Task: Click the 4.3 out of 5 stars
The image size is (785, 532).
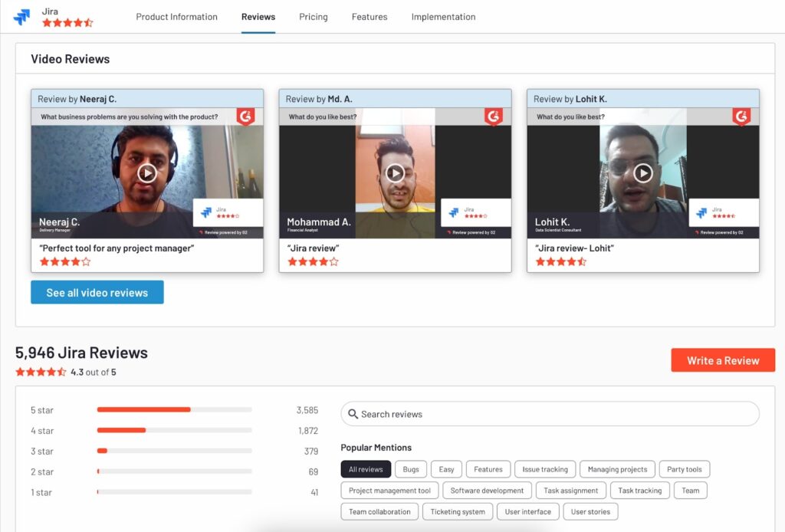Action: (41, 372)
